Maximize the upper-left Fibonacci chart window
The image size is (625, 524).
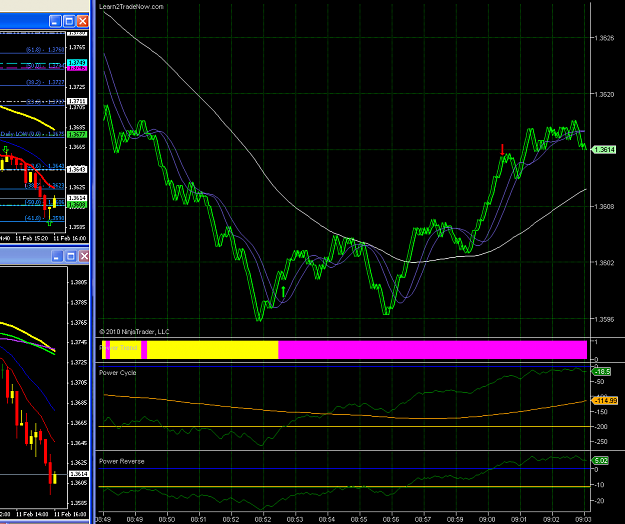click(69, 21)
